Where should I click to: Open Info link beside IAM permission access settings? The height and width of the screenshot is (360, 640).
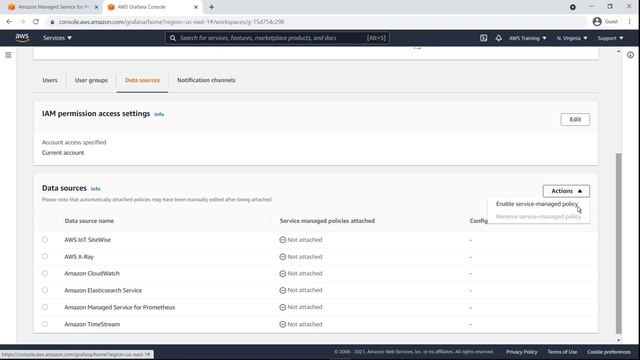159,114
